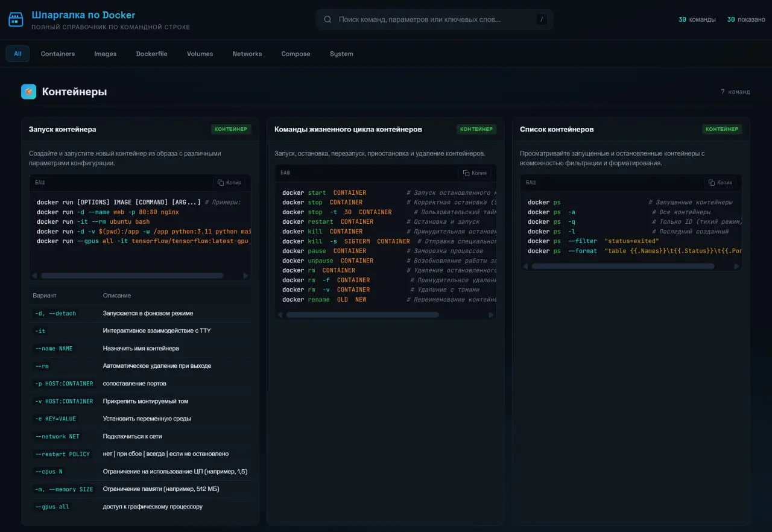Click the КОНТЕЙНЕР badge on Список контейнеров card
The image size is (772, 532).
pos(722,129)
